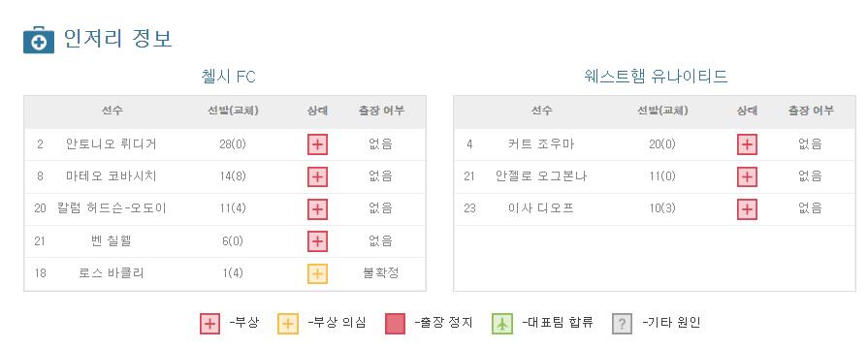Select player name 안토니오 뤼디거
The width and height of the screenshot is (868, 349).
click(112, 144)
